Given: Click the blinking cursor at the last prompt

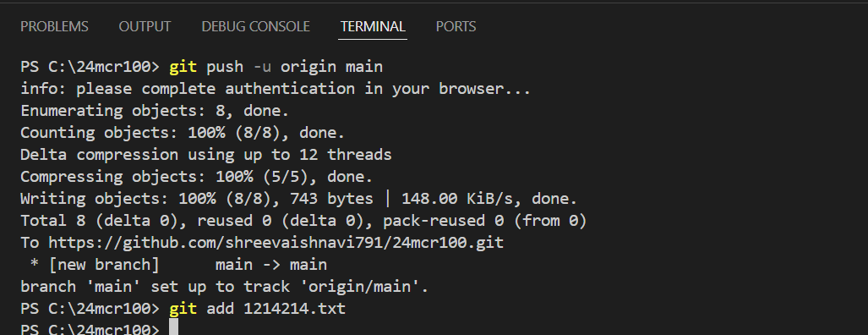Looking at the screenshot, I should pyautogui.click(x=173, y=327).
